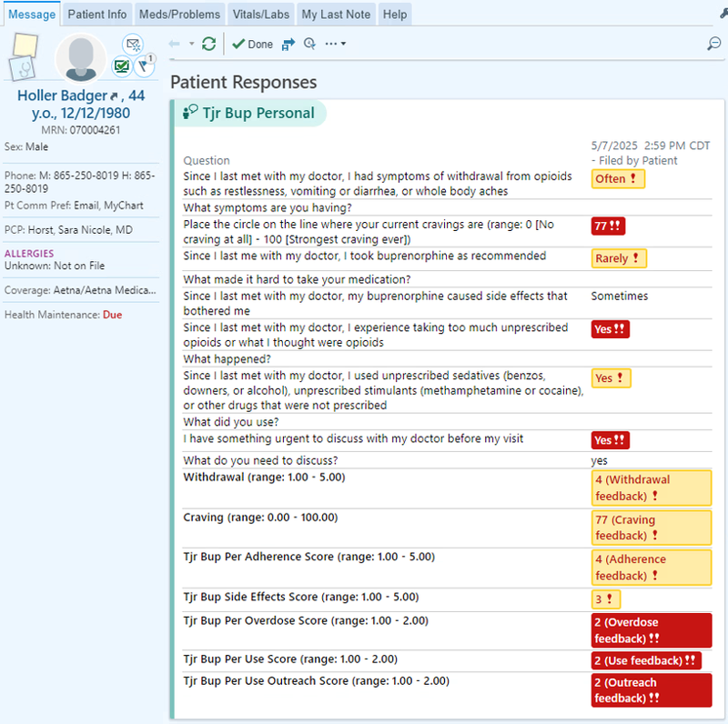
Task: Click the 77 craving score badge
Action: 609,226
